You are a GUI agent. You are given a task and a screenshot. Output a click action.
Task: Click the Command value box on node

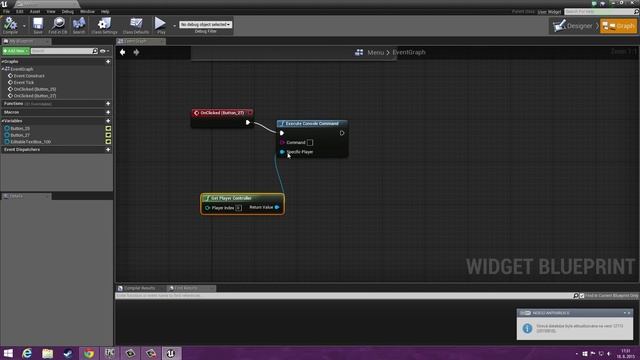(310, 142)
